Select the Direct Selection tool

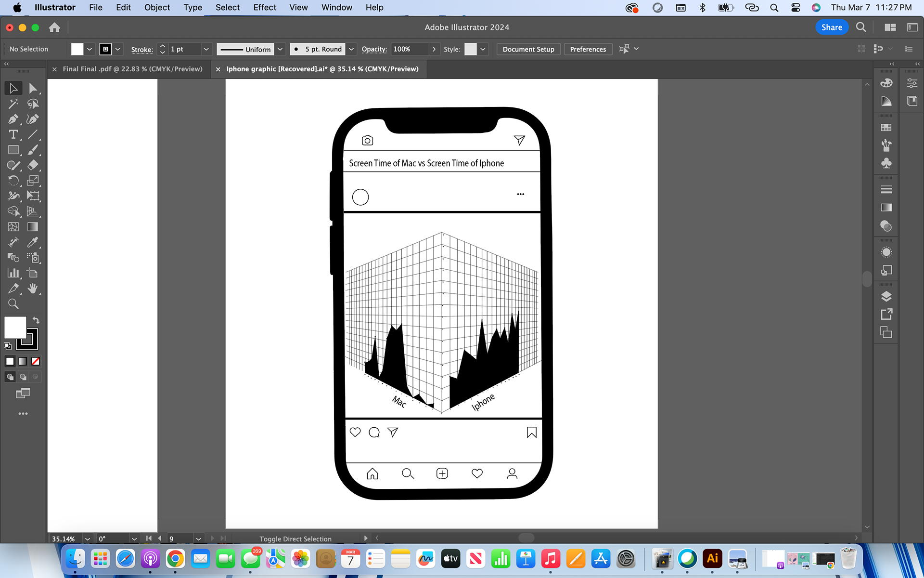pyautogui.click(x=33, y=88)
